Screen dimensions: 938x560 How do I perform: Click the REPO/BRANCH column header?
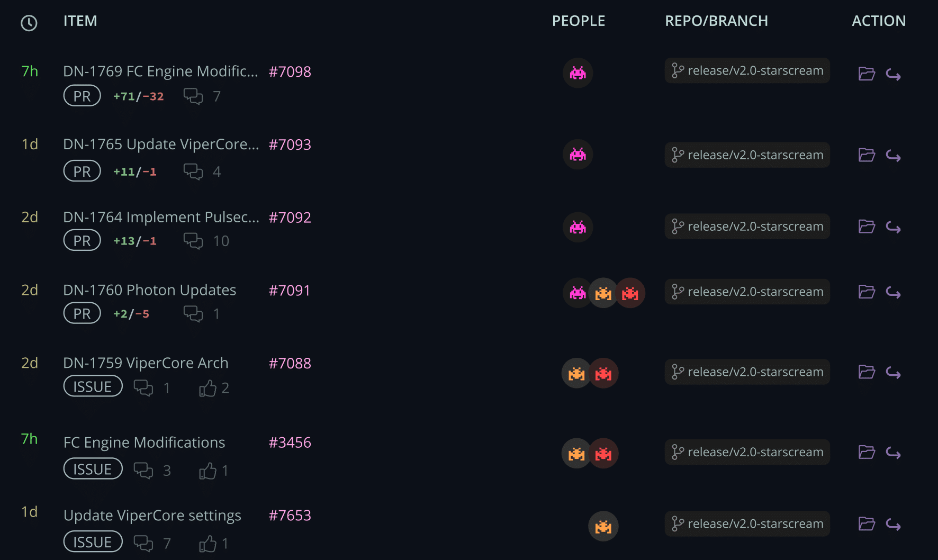[x=717, y=21]
